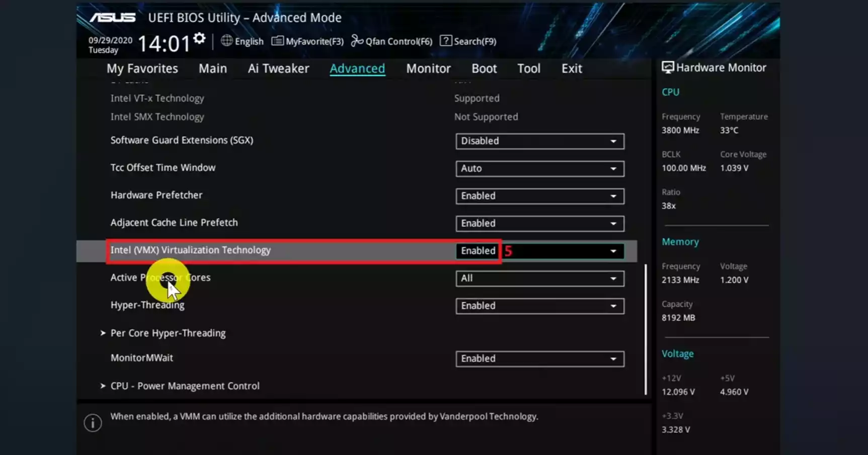
Task: Toggle Hyper-Threading Enabled setting
Action: (x=539, y=306)
